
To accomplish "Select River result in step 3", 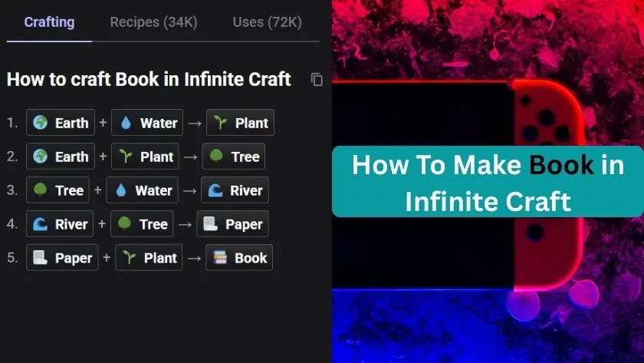I will click(x=235, y=190).
